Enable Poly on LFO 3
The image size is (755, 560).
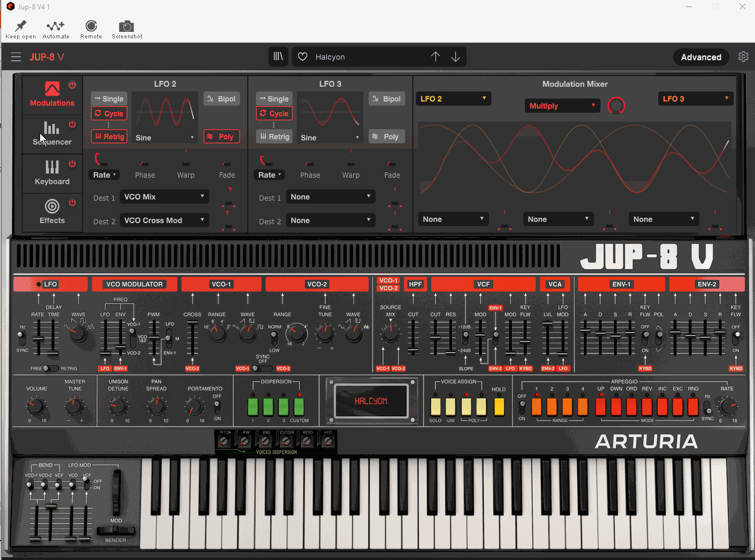click(386, 136)
